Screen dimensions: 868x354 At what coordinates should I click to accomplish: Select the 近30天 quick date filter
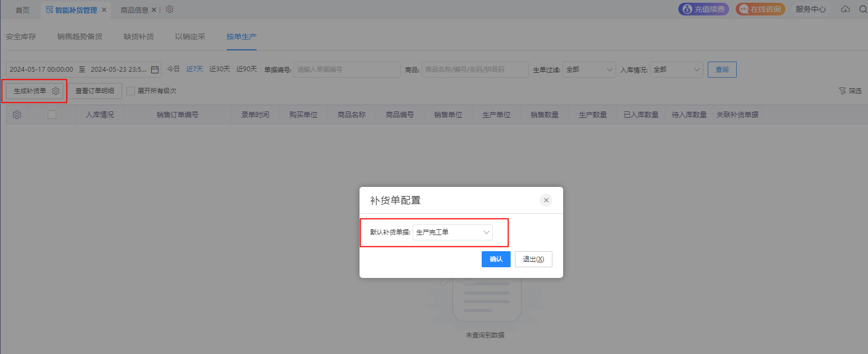pos(220,69)
